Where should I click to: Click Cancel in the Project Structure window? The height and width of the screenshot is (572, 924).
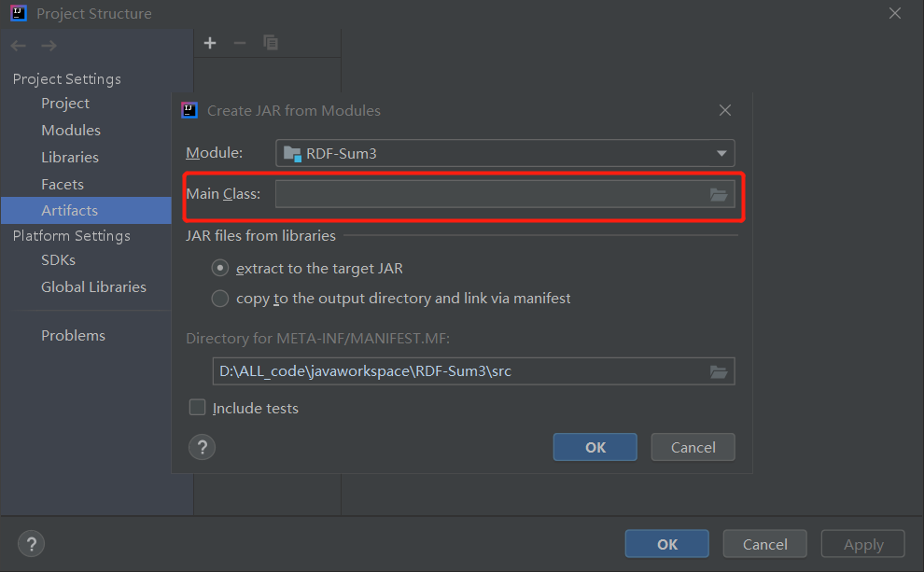coord(765,544)
